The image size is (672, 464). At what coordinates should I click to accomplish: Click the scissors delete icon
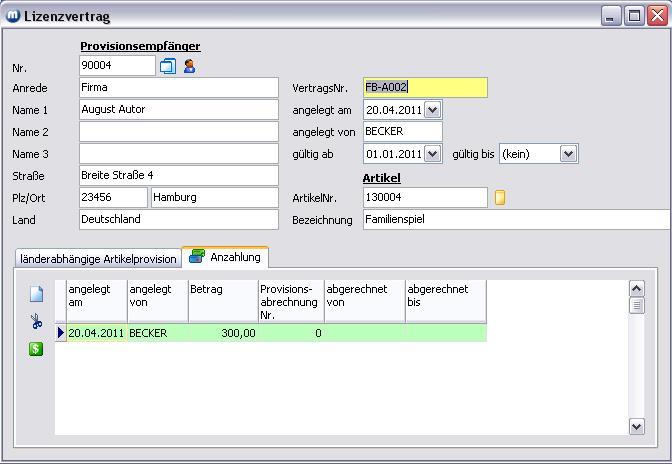pyautogui.click(x=36, y=322)
